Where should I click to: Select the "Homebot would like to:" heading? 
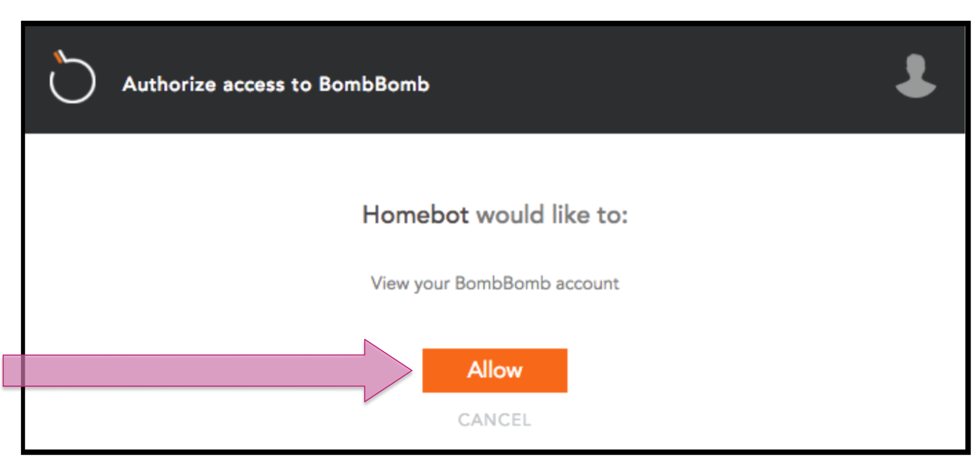(494, 214)
